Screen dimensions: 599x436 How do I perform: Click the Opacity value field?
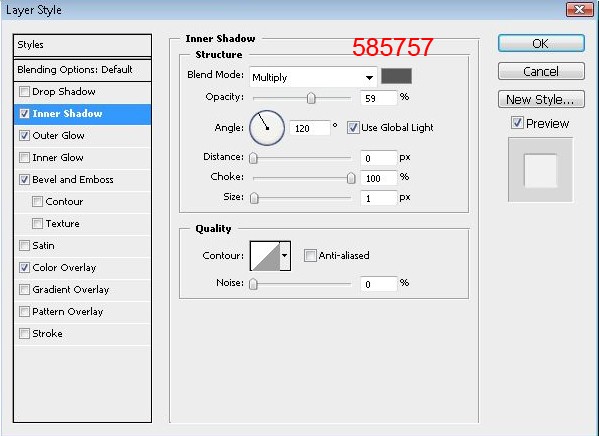tap(379, 98)
